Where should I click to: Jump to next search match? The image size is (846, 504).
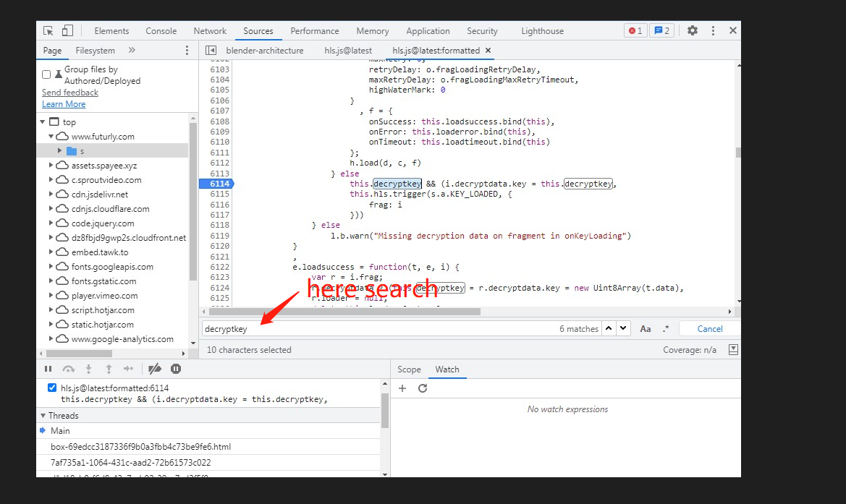click(623, 328)
